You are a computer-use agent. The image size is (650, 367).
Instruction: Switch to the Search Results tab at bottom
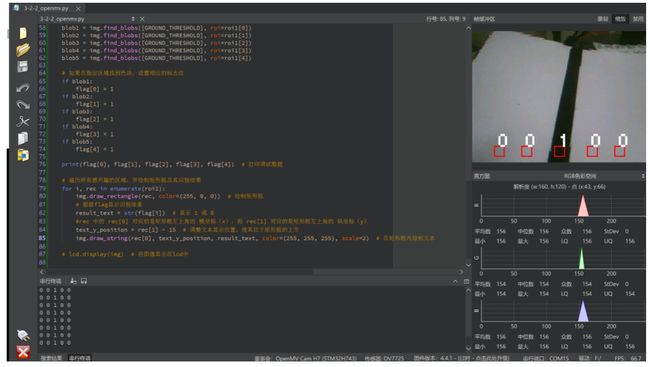coord(51,357)
